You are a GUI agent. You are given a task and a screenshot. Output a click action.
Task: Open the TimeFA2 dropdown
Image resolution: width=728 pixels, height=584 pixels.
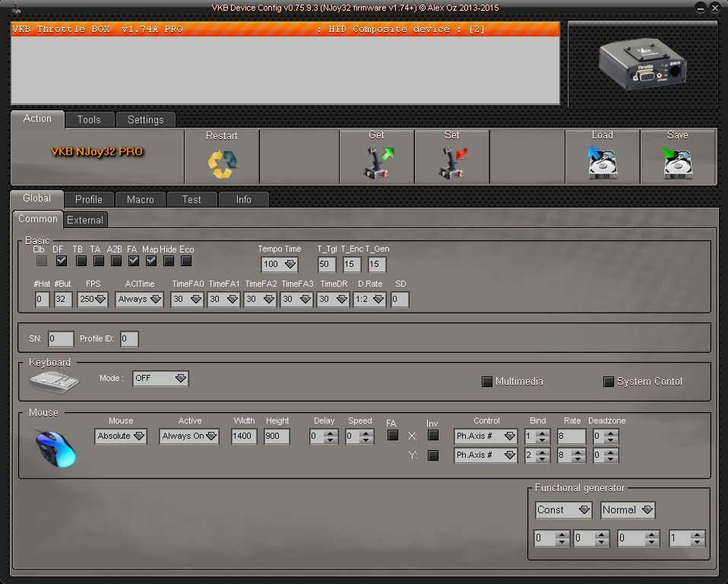click(260, 299)
